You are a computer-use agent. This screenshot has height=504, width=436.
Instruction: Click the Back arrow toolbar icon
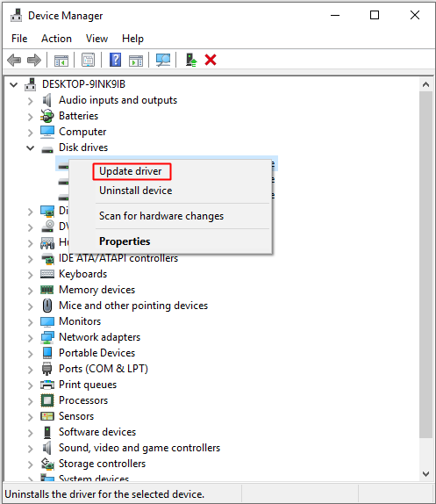pos(14,60)
